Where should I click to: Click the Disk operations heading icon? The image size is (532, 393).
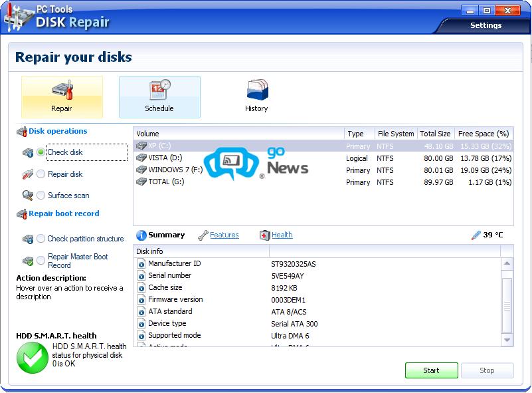point(22,132)
